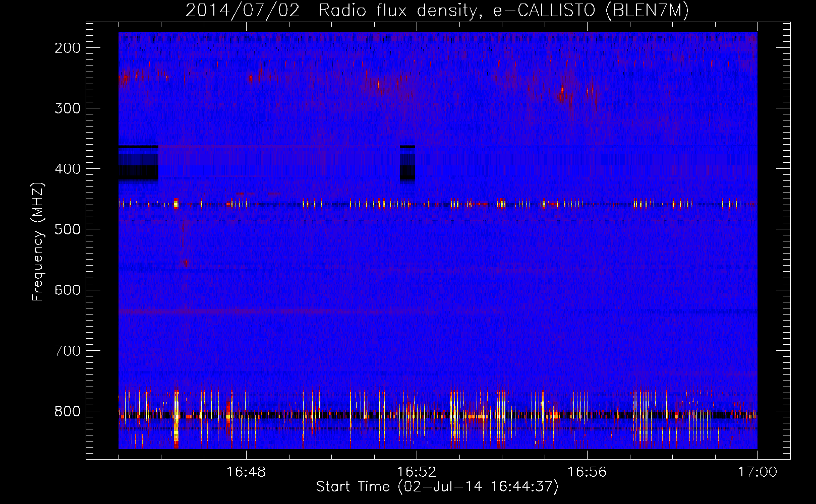The width and height of the screenshot is (816, 504).
Task: Select the 700 frequency tick label
Action: click(68, 350)
